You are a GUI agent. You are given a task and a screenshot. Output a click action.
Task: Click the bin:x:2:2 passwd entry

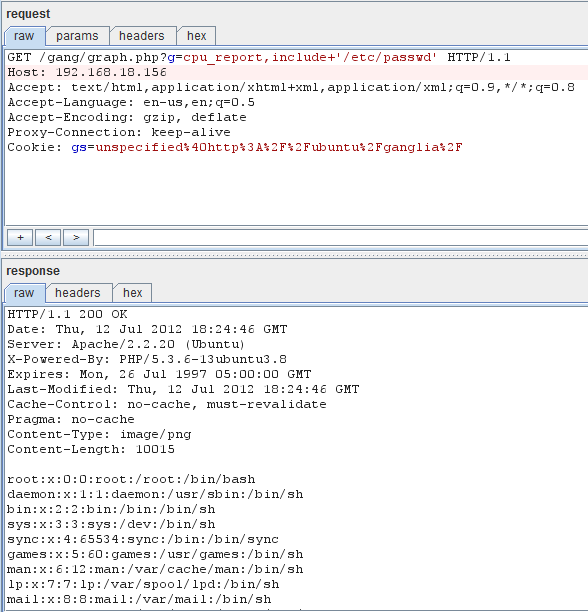(111, 509)
